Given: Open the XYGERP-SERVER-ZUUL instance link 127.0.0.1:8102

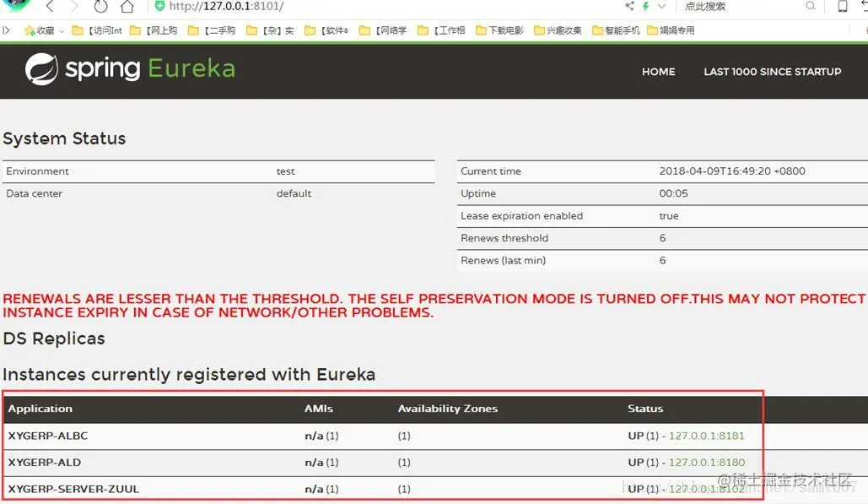Looking at the screenshot, I should [x=706, y=489].
